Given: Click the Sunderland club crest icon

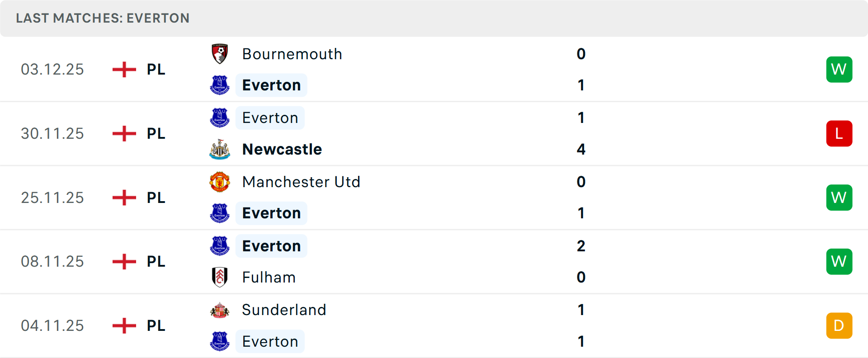Looking at the screenshot, I should pyautogui.click(x=220, y=310).
